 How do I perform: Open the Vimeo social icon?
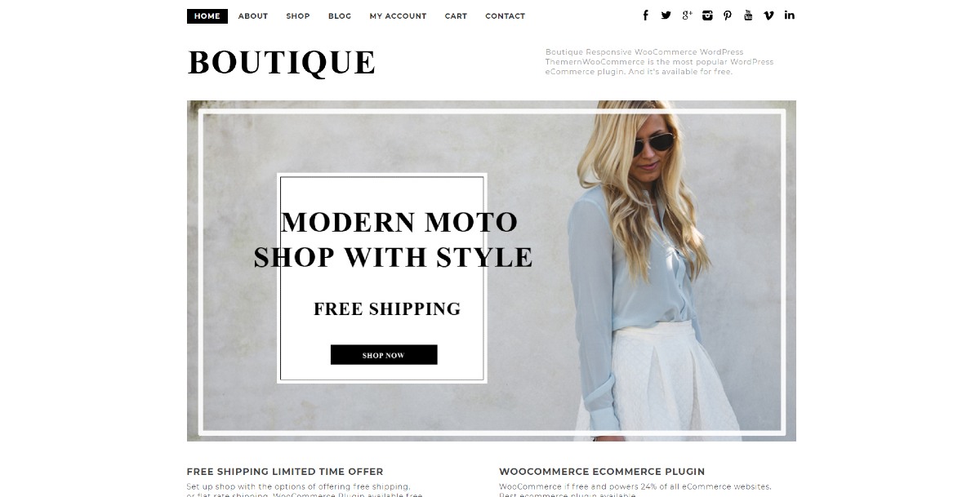point(768,16)
